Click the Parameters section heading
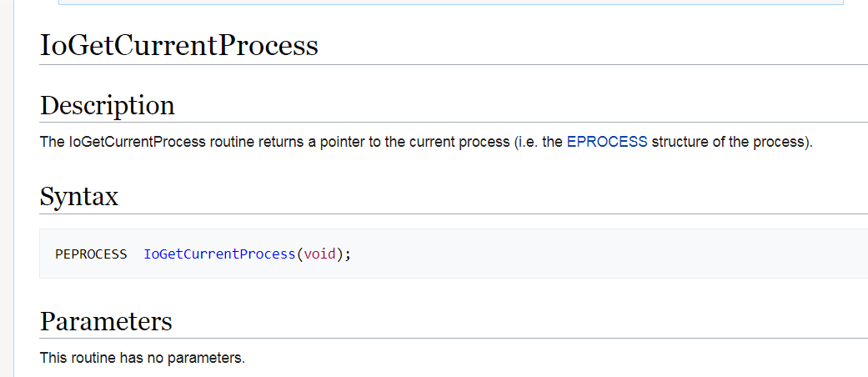This screenshot has width=868, height=377. point(106,321)
